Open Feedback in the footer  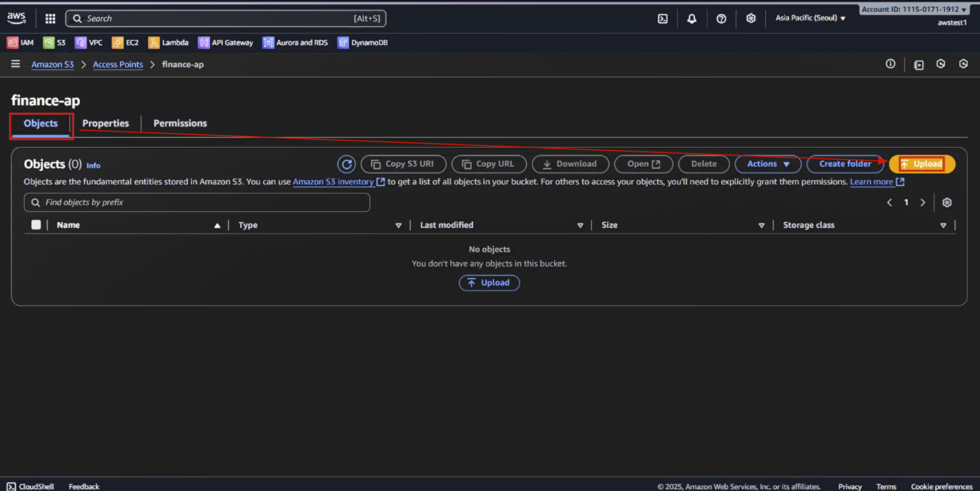coord(84,486)
